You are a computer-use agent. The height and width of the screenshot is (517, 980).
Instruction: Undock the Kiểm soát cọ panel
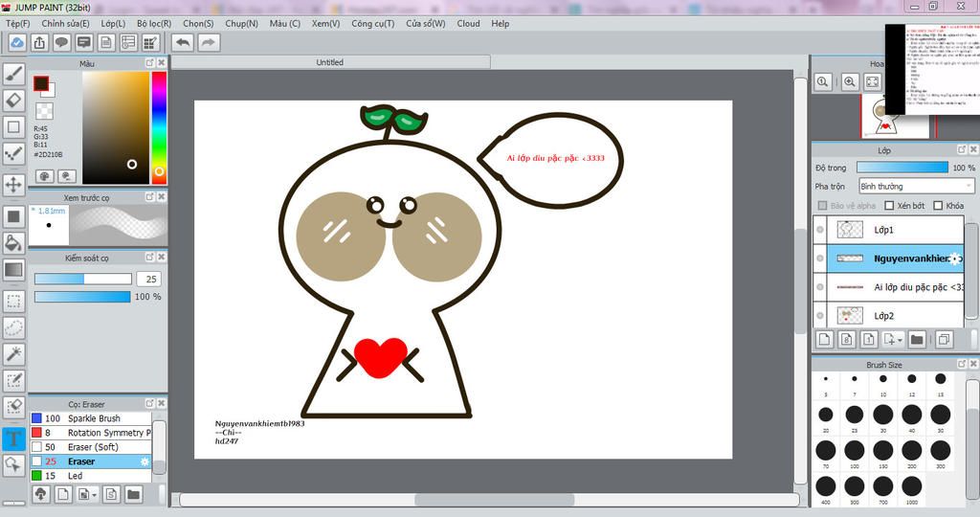pos(150,257)
